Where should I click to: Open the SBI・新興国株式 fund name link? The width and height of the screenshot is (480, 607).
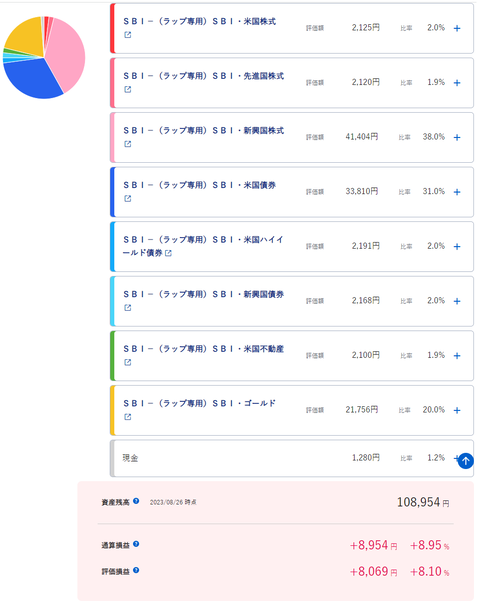(203, 131)
